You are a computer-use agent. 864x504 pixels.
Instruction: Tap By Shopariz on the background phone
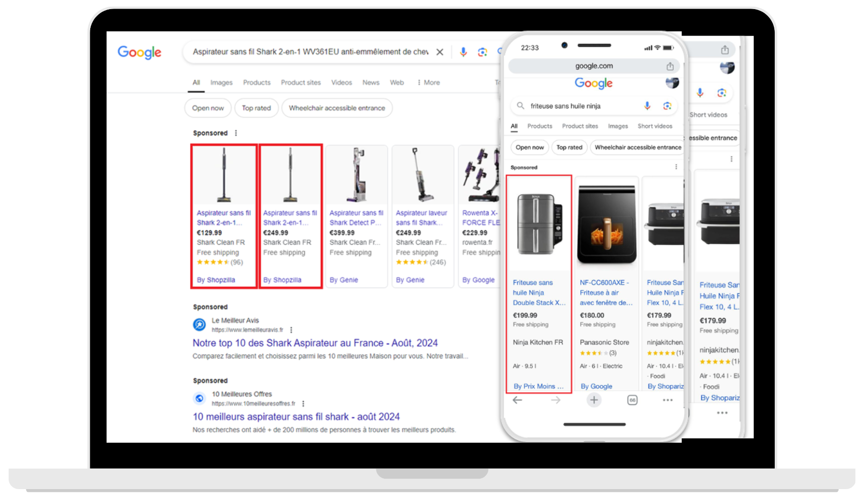point(720,398)
